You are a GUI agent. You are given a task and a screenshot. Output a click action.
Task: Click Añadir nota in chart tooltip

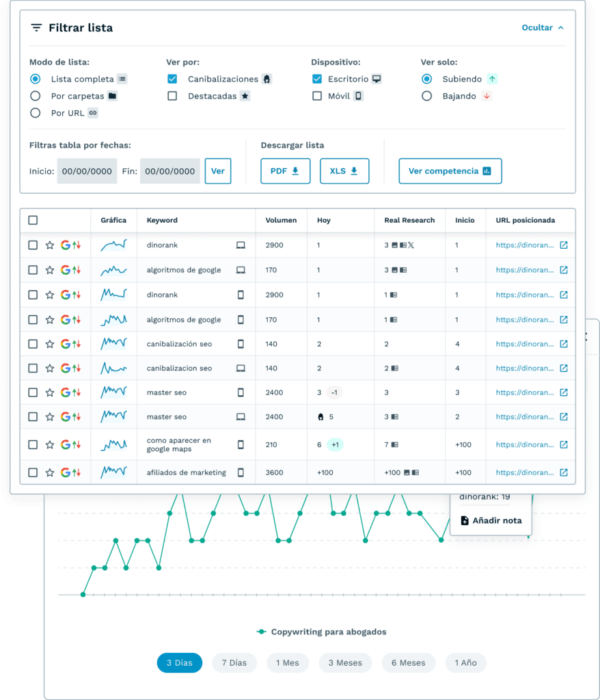tap(491, 520)
